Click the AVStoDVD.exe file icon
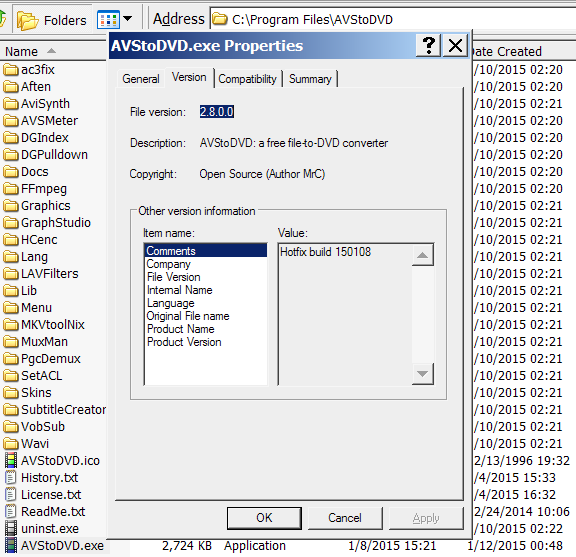This screenshot has height=557, width=576. click(x=11, y=545)
